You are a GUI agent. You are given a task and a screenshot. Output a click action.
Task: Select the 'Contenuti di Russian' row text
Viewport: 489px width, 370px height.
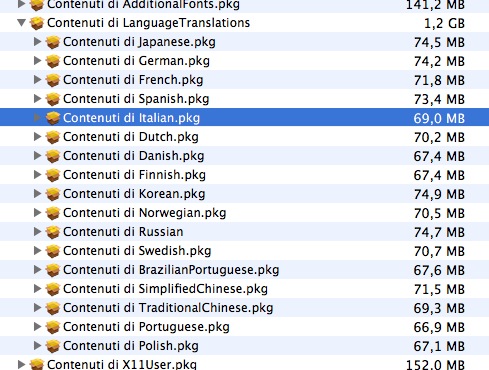point(123,232)
